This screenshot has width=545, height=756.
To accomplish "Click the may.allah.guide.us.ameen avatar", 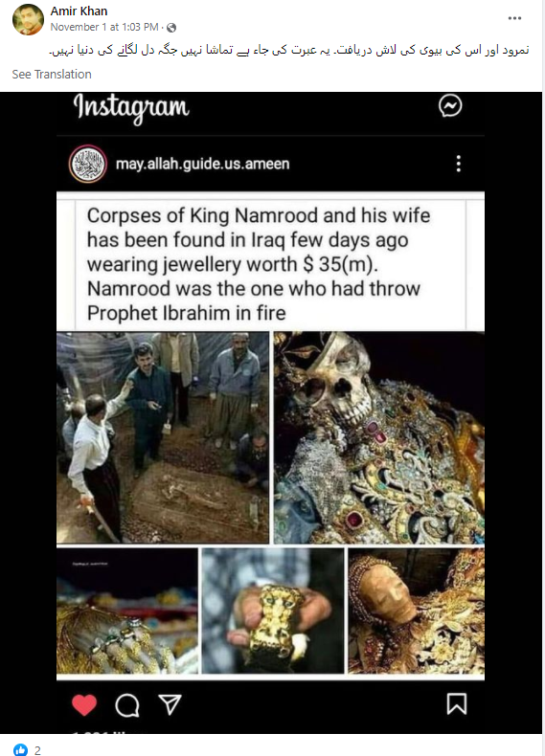I will click(x=88, y=164).
